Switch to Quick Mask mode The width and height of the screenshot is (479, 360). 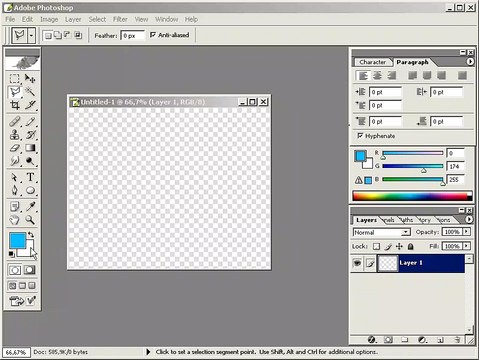coord(30,270)
